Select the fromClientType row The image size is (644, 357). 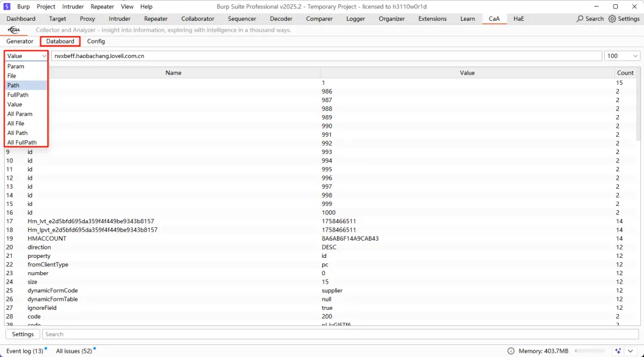(320, 264)
